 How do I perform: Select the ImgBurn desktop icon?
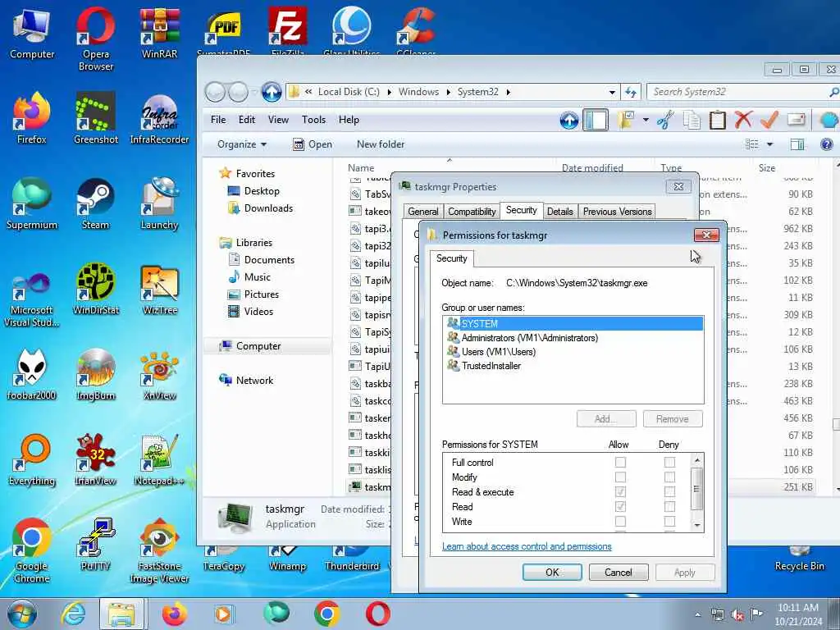tap(96, 375)
